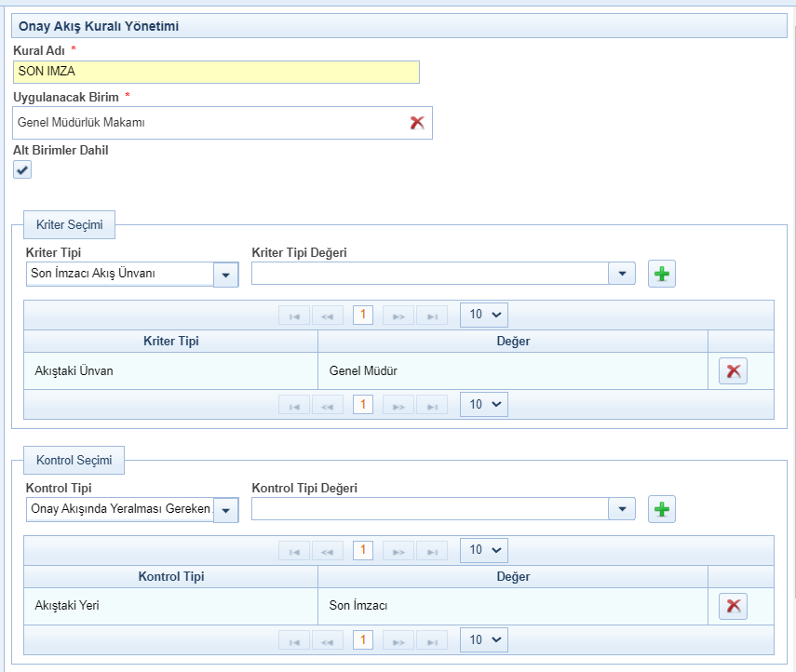The width and height of the screenshot is (796, 672).
Task: Delete the Akıştaki Ünvan criterion row
Action: point(733,370)
